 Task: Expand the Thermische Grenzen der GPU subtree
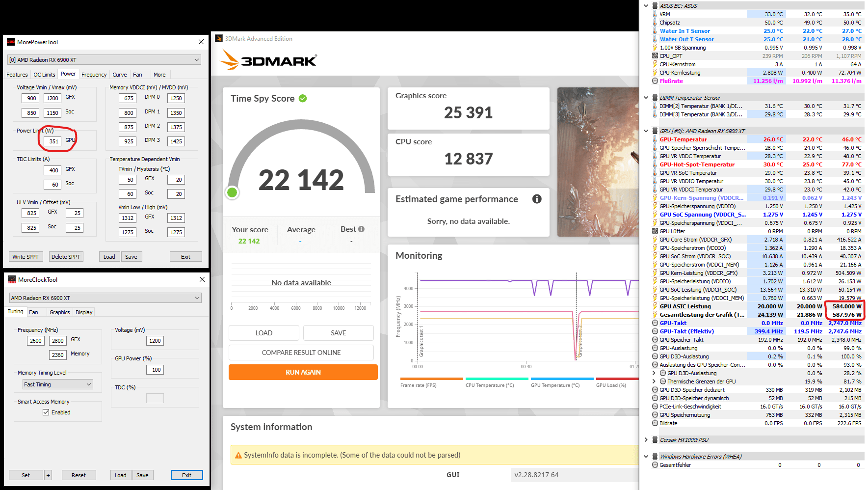point(654,381)
